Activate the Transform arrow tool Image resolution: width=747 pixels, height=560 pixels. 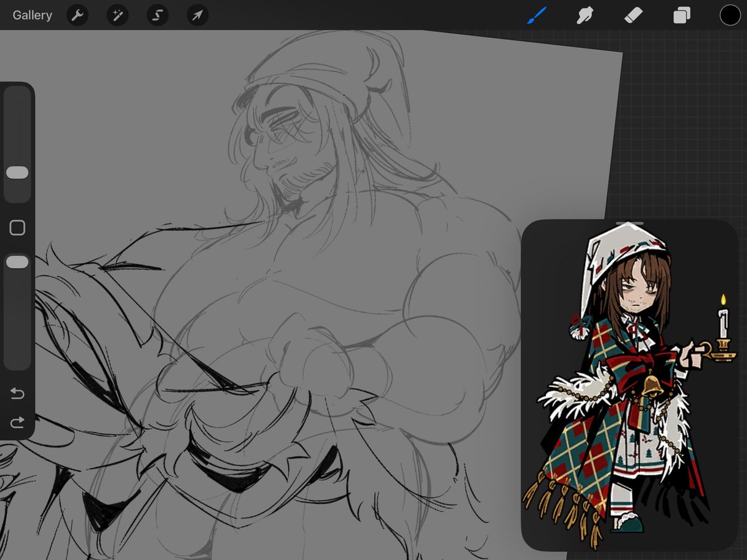pos(197,15)
